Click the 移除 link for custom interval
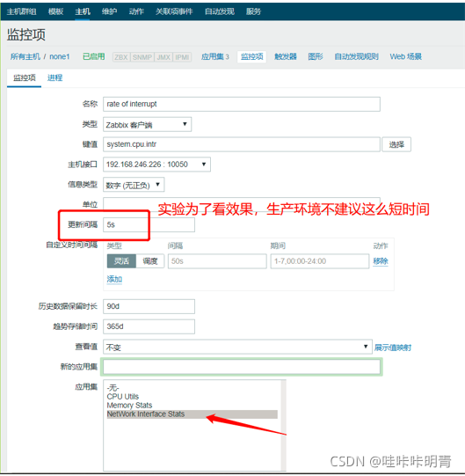The image size is (465, 476). 381,261
